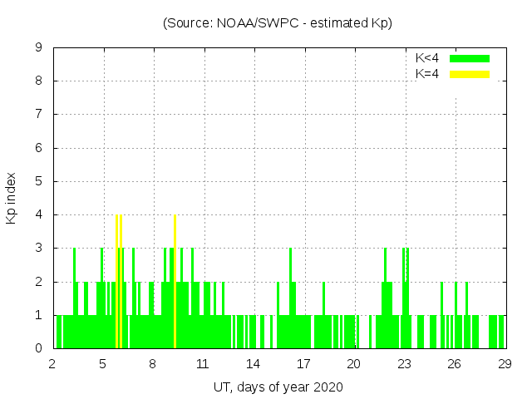Select the x-axis tick label 29
The height and width of the screenshot is (399, 532).
[505, 364]
